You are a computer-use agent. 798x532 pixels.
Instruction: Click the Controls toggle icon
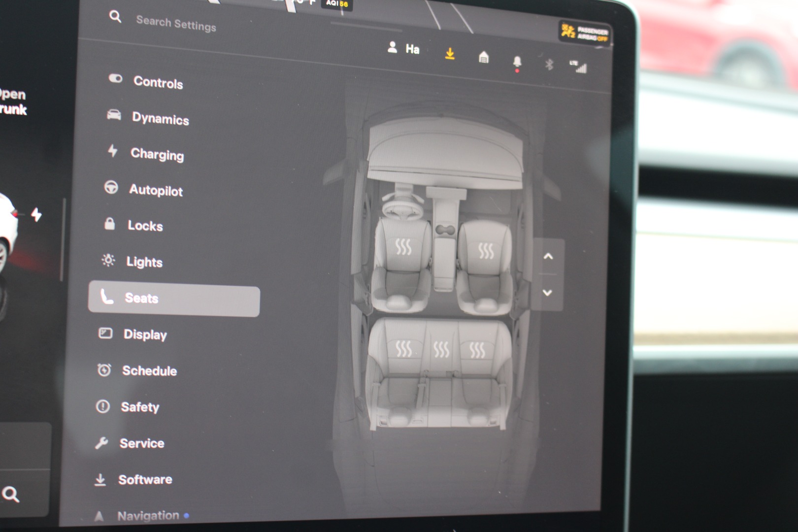point(115,78)
